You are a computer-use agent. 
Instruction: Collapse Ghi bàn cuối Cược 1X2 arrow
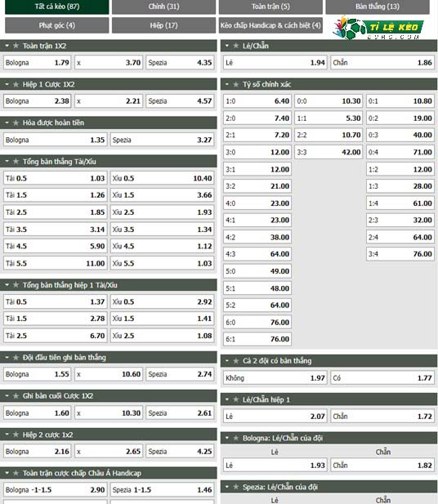(7, 396)
